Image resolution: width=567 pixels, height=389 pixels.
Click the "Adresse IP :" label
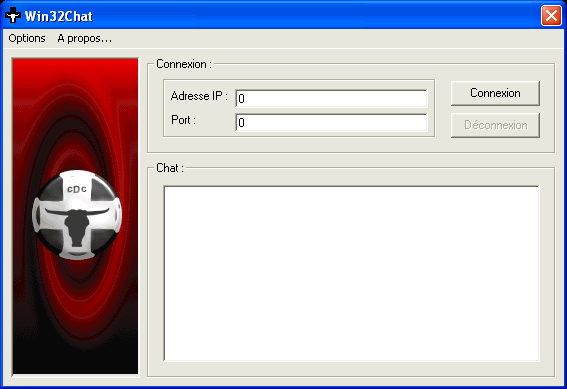coord(199,96)
